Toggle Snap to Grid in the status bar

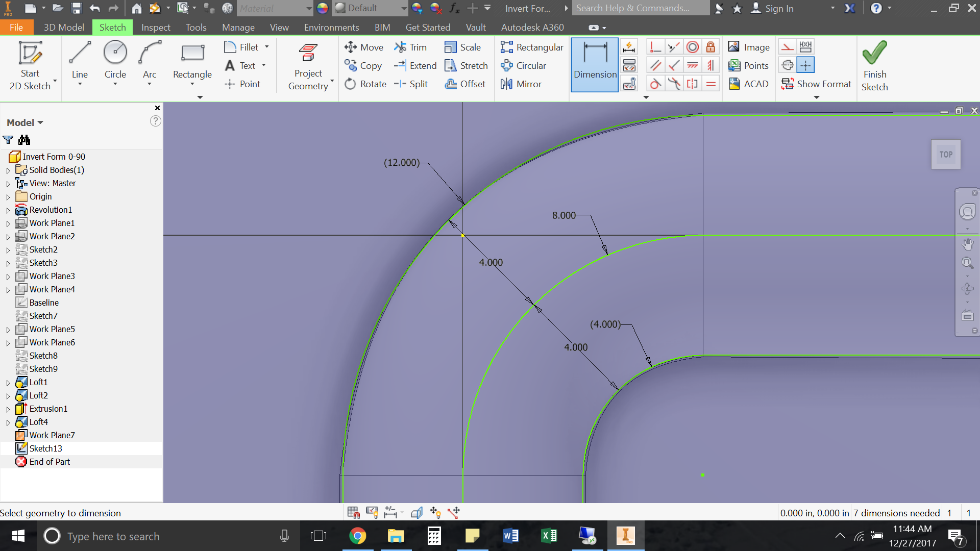click(353, 512)
